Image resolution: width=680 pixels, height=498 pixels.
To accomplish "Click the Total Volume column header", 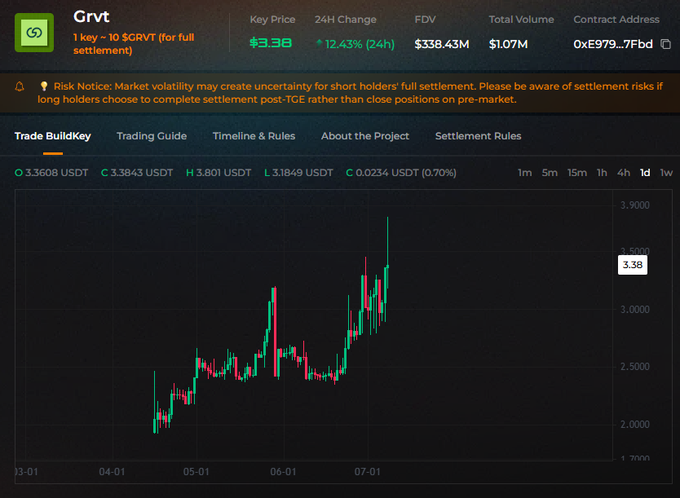I will (521, 20).
